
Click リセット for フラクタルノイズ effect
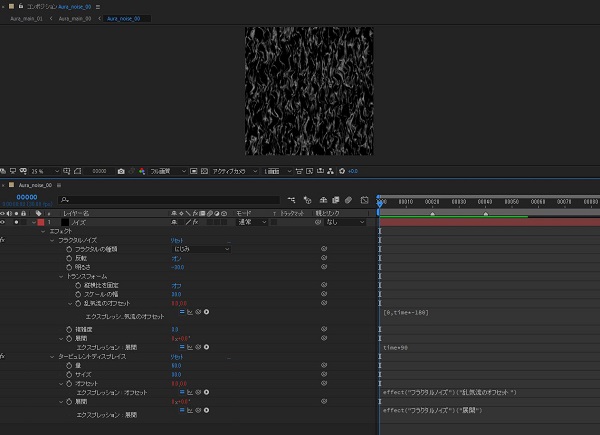pos(178,240)
